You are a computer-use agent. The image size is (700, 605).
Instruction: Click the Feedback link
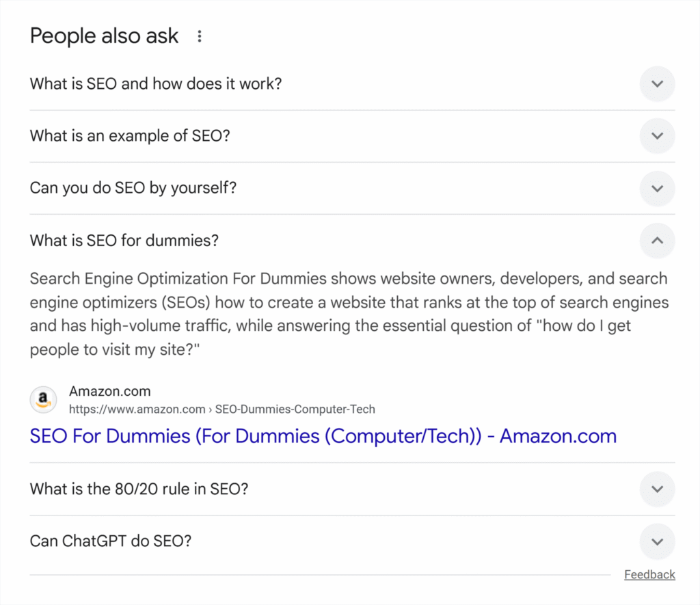pyautogui.click(x=649, y=574)
